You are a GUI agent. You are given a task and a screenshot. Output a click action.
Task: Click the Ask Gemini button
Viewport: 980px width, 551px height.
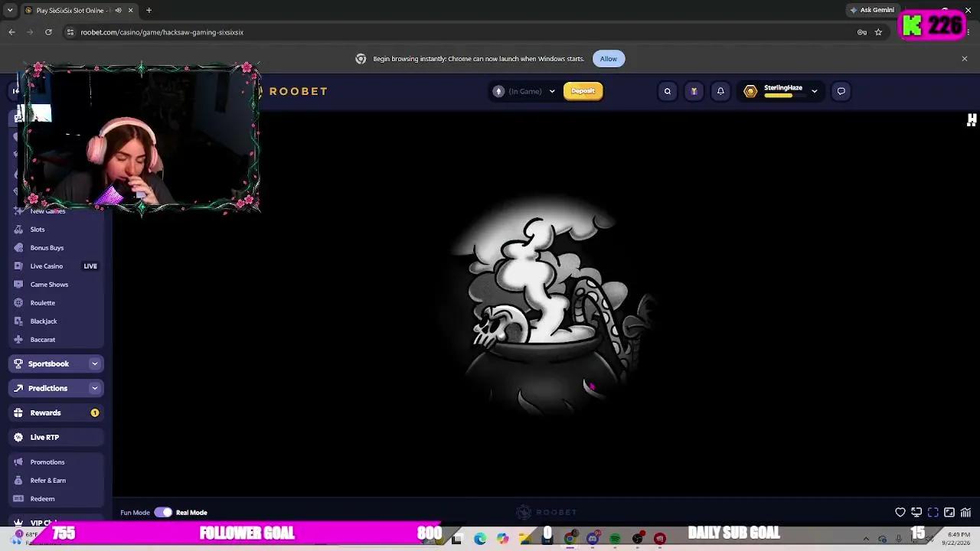872,10
